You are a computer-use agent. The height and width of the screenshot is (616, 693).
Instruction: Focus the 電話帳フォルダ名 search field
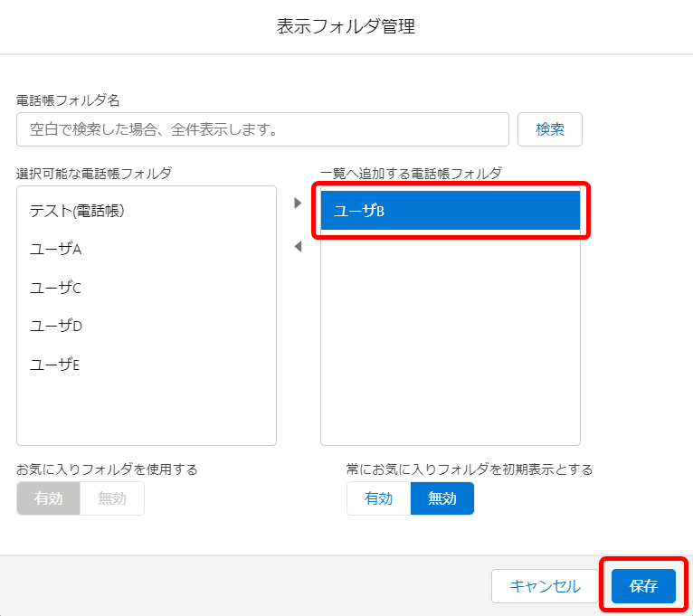click(262, 129)
